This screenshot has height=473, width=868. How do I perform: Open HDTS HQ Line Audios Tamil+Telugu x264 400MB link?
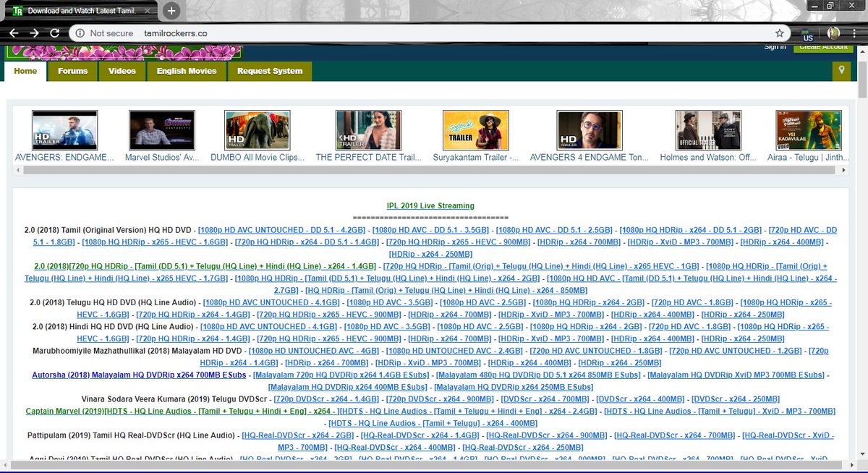pos(433,423)
